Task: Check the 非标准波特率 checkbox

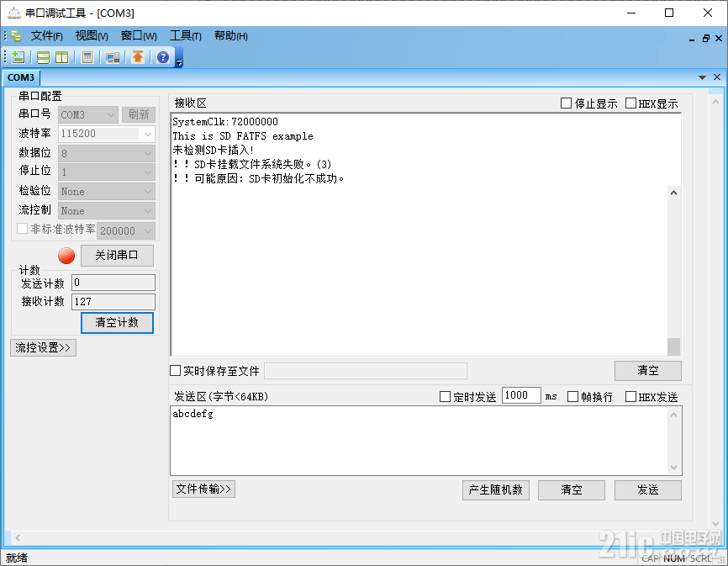Action: pyautogui.click(x=22, y=229)
